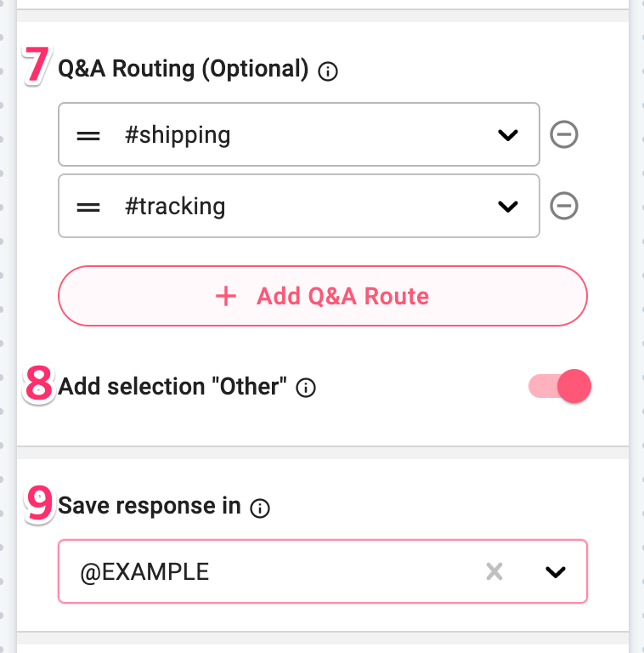
Task: Click the Add selection "Other" label
Action: pyautogui.click(x=172, y=387)
